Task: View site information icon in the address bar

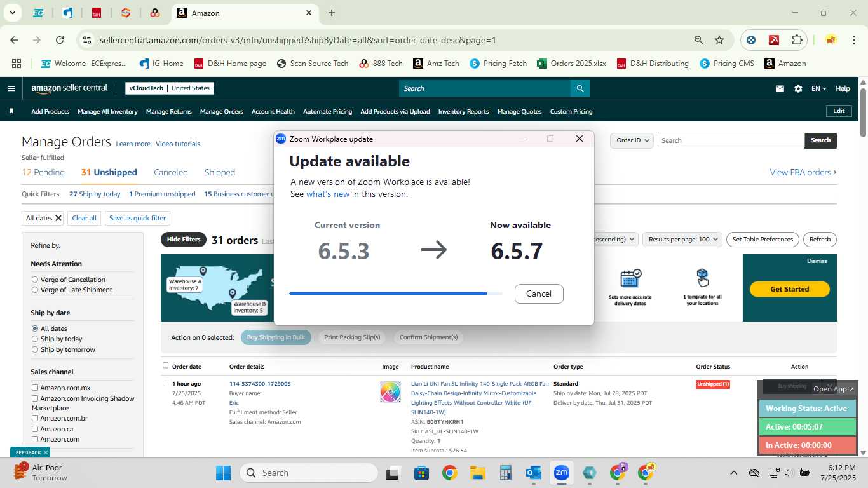Action: click(x=87, y=40)
